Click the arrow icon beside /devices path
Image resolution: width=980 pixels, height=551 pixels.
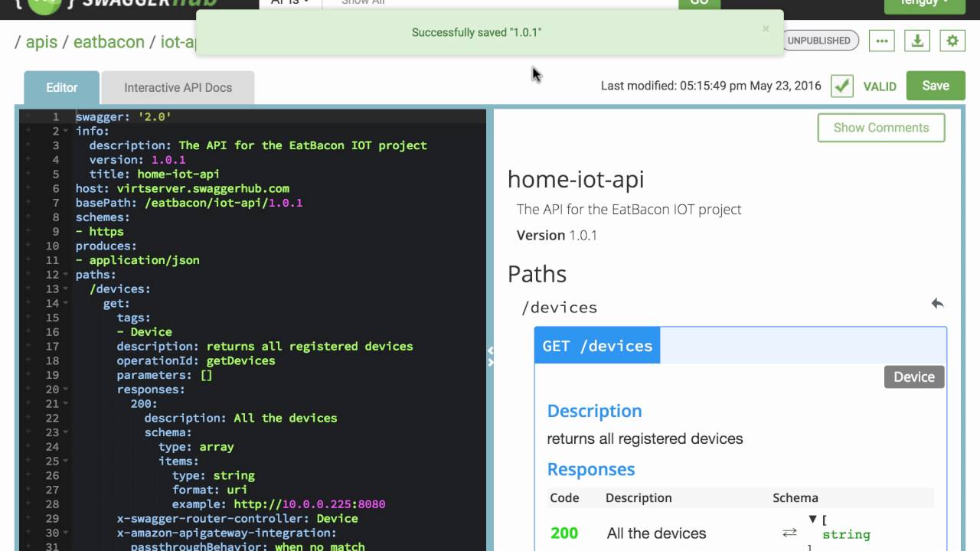tap(937, 304)
